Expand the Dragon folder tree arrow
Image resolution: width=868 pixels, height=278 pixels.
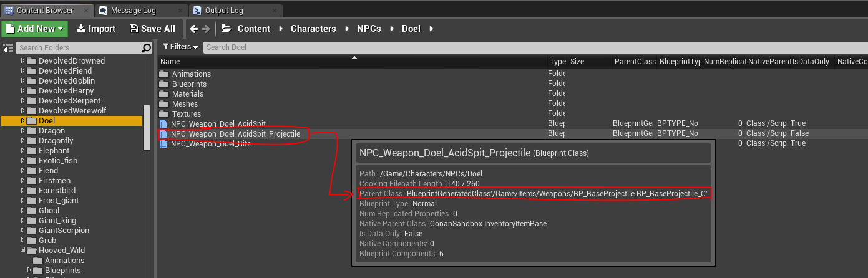pos(24,131)
